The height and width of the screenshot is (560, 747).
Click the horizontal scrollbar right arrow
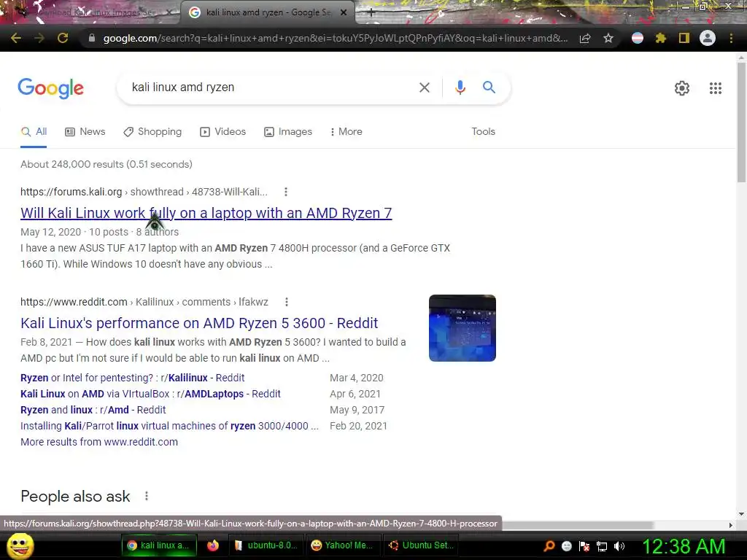pos(731,525)
